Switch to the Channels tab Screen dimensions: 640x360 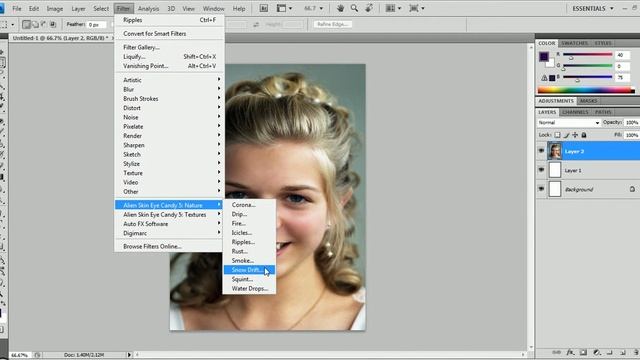(x=575, y=112)
